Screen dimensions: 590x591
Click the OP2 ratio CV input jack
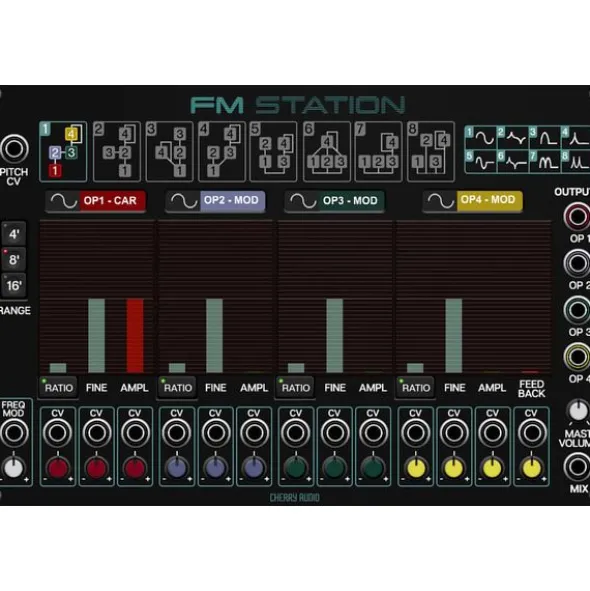coord(177,433)
